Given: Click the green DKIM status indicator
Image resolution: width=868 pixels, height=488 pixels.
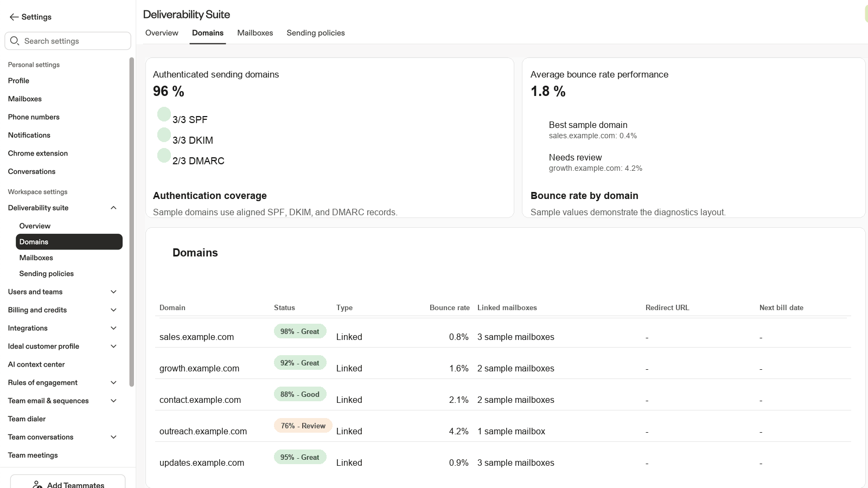Looking at the screenshot, I should [x=164, y=134].
